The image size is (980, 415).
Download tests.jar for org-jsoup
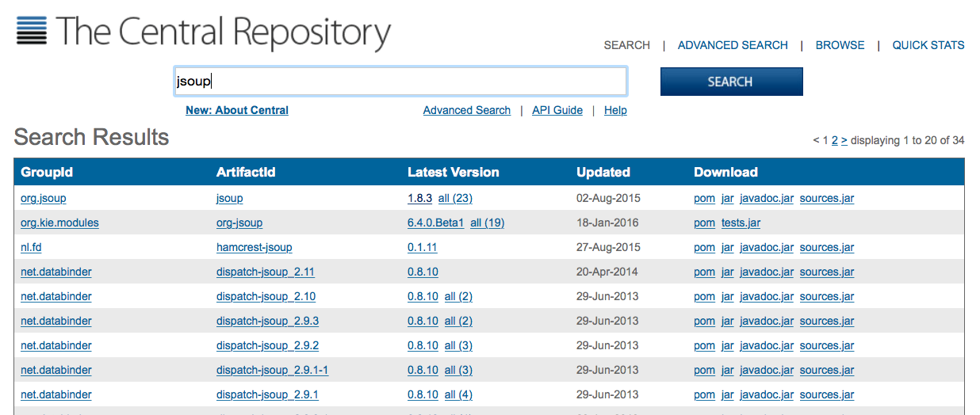pyautogui.click(x=741, y=223)
